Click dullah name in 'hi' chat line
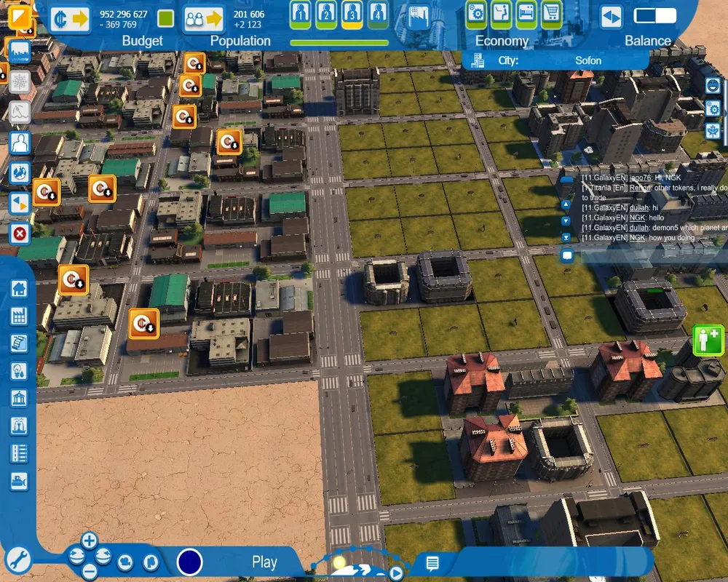Image resolution: width=728 pixels, height=582 pixels. (639, 207)
